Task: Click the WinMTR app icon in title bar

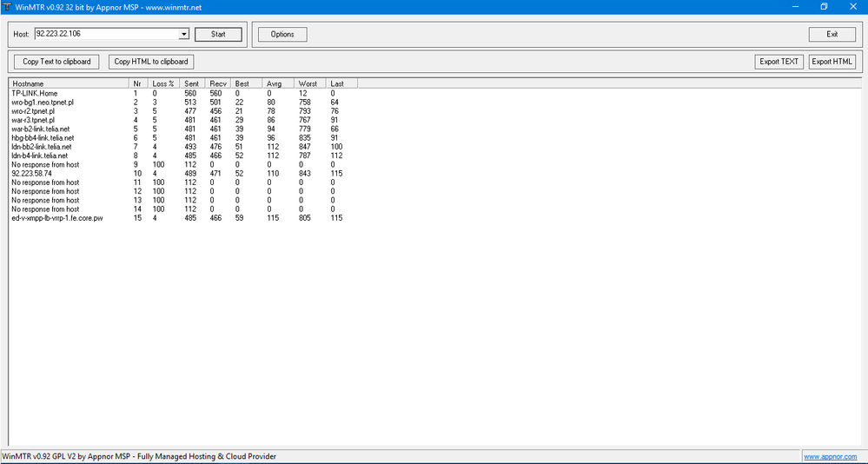Action: [7, 6]
